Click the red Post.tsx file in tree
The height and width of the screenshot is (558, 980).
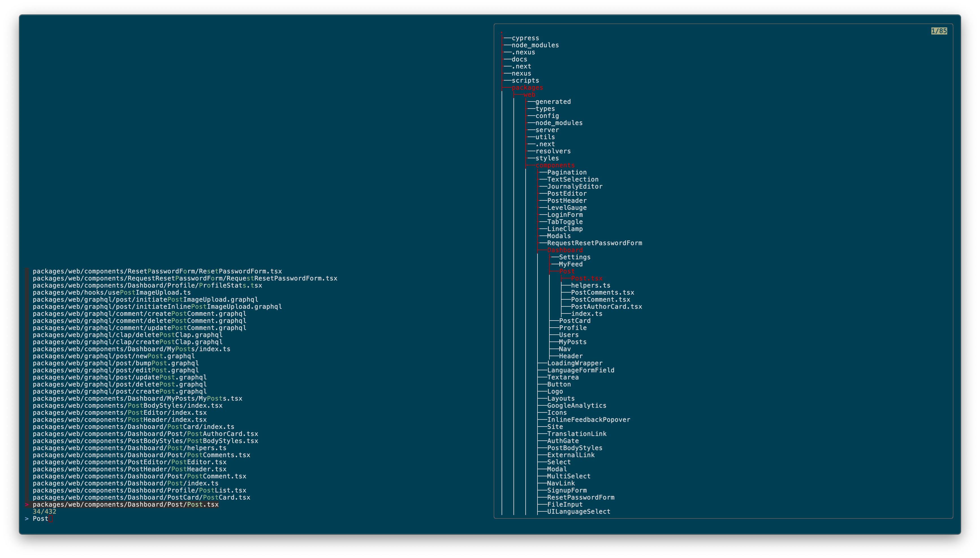point(586,279)
